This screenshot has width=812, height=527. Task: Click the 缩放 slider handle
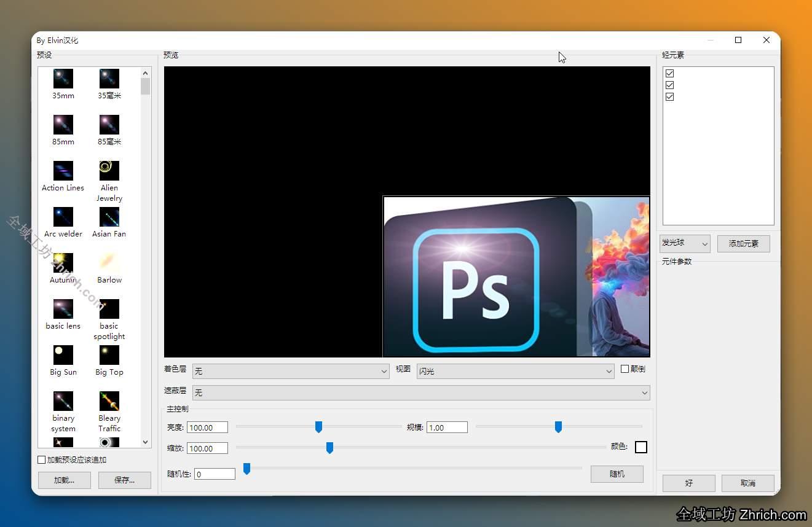[329, 448]
